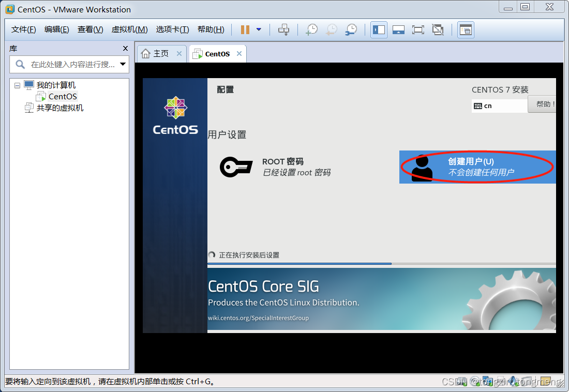
Task: Close the CentOS tab
Action: click(239, 54)
